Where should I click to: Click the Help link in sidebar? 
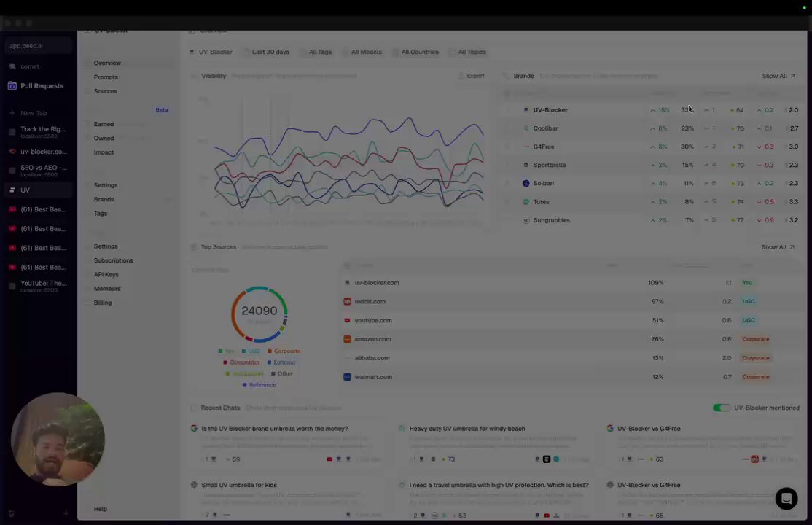coord(101,509)
